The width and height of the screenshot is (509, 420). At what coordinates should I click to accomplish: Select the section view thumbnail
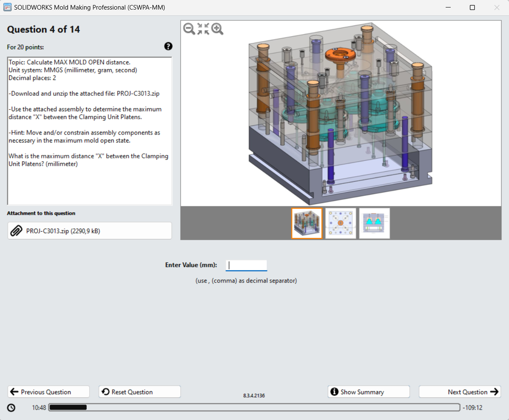(374, 223)
